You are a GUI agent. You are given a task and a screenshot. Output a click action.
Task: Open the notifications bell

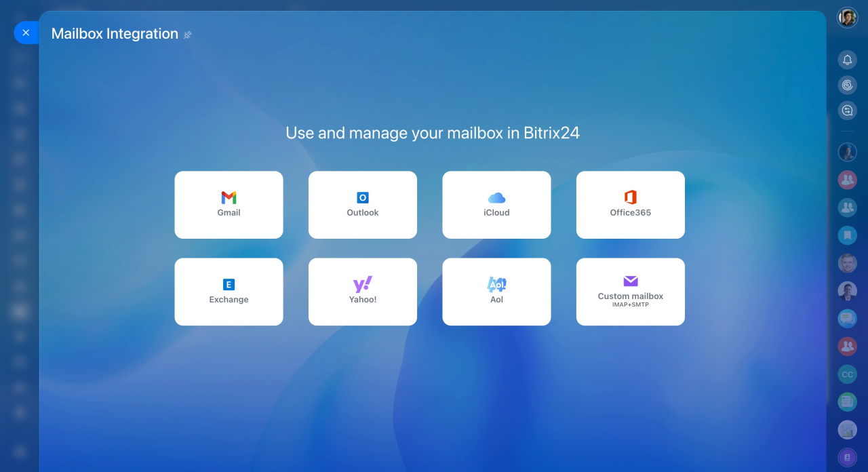(x=847, y=60)
